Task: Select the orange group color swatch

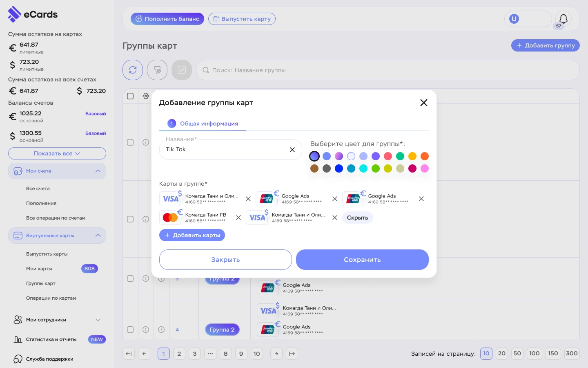Action: click(425, 156)
